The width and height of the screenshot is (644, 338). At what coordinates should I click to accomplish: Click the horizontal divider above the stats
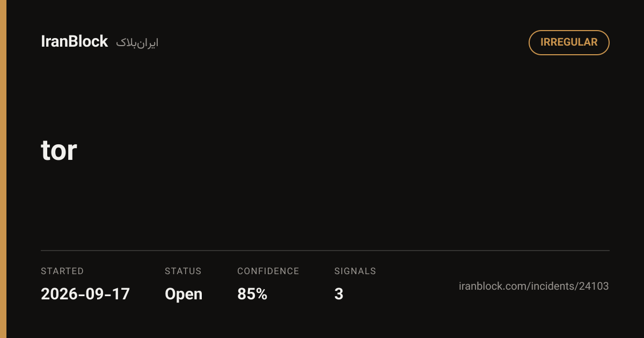[x=325, y=251]
